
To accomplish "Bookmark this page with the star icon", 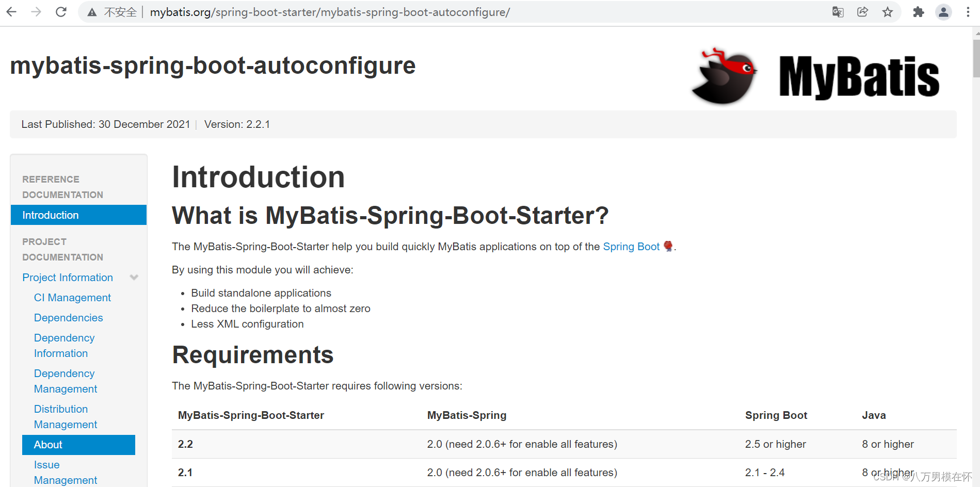I will click(888, 12).
